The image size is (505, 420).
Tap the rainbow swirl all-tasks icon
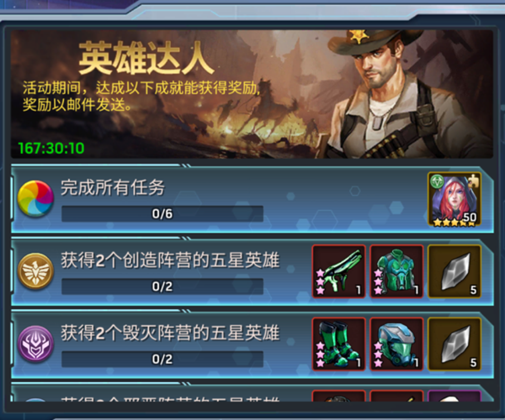36,198
